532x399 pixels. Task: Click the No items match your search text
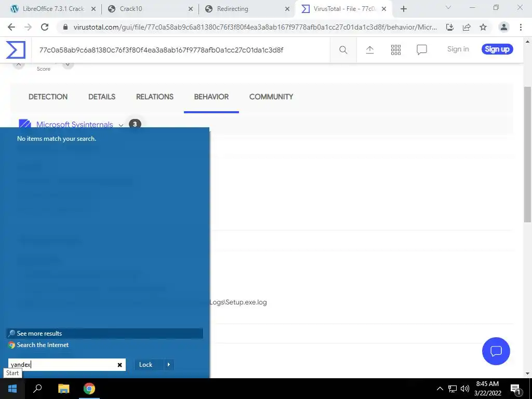(57, 139)
